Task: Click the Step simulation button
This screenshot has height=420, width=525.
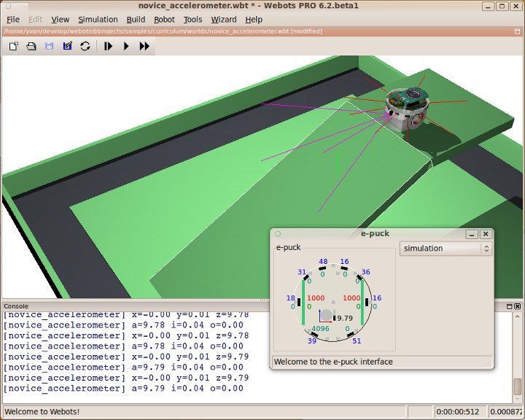Action: tap(108, 46)
